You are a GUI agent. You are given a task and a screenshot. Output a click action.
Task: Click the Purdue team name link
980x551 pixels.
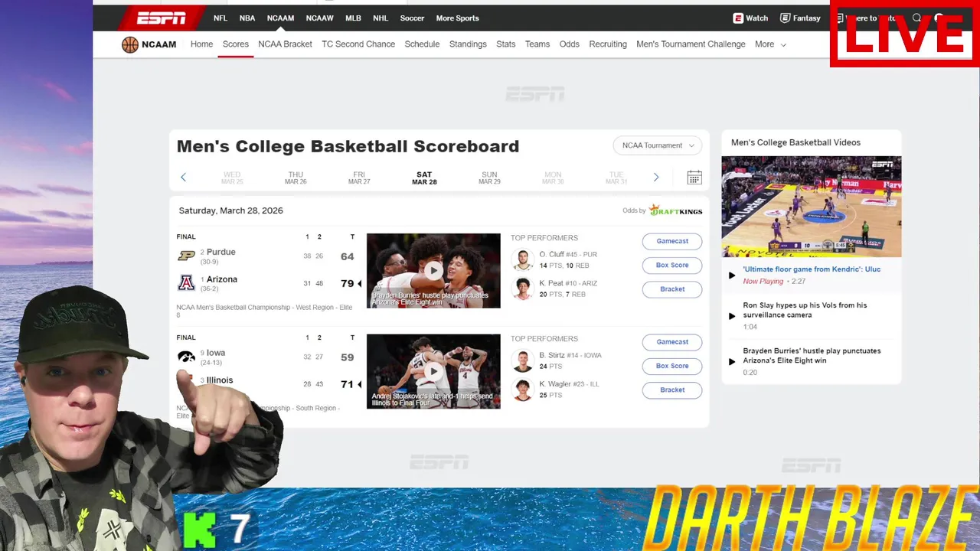(x=221, y=252)
